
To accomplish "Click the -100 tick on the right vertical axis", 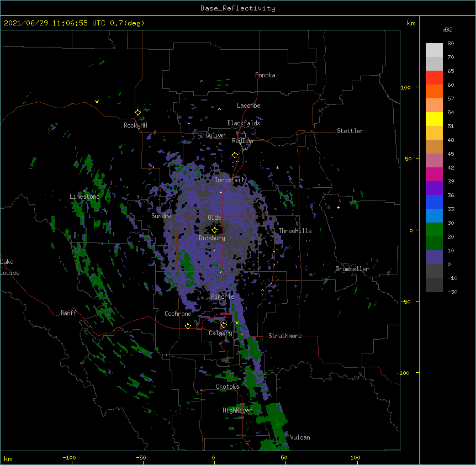I will [x=404, y=373].
